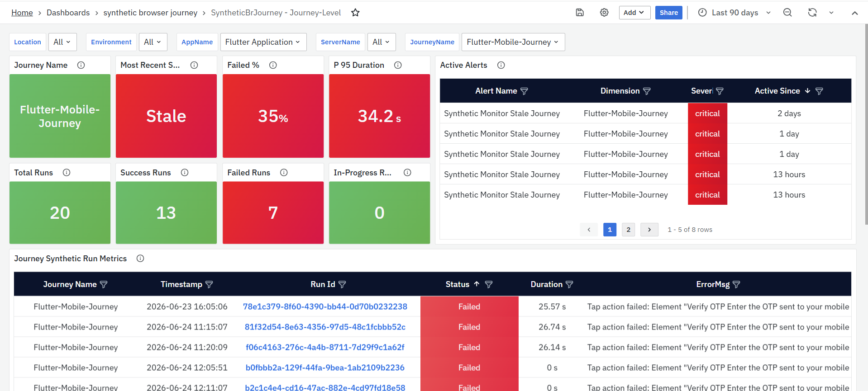The width and height of the screenshot is (868, 391).
Task: Mark dashboard as favorite with star icon
Action: click(355, 13)
